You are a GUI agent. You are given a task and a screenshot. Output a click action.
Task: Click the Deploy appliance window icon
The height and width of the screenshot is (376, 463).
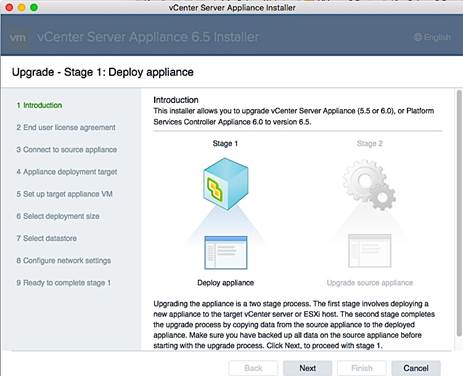click(x=226, y=252)
